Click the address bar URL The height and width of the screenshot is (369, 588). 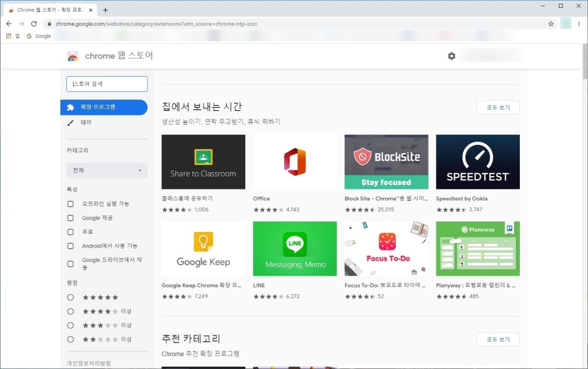(x=156, y=24)
